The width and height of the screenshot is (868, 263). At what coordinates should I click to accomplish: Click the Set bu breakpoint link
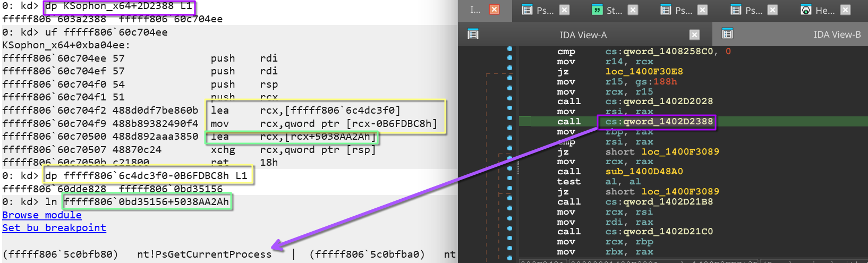tap(54, 228)
